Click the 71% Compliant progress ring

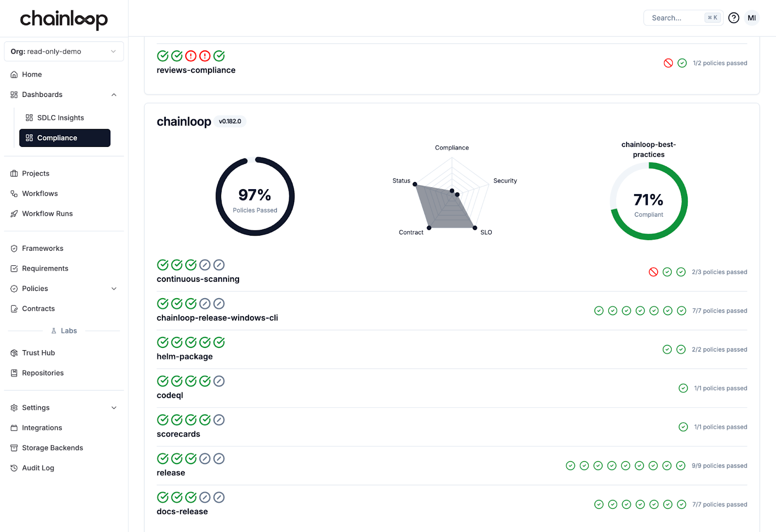point(648,201)
